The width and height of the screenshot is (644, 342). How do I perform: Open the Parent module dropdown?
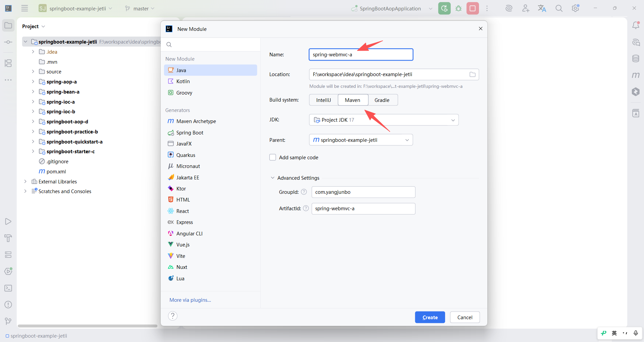pyautogui.click(x=361, y=140)
